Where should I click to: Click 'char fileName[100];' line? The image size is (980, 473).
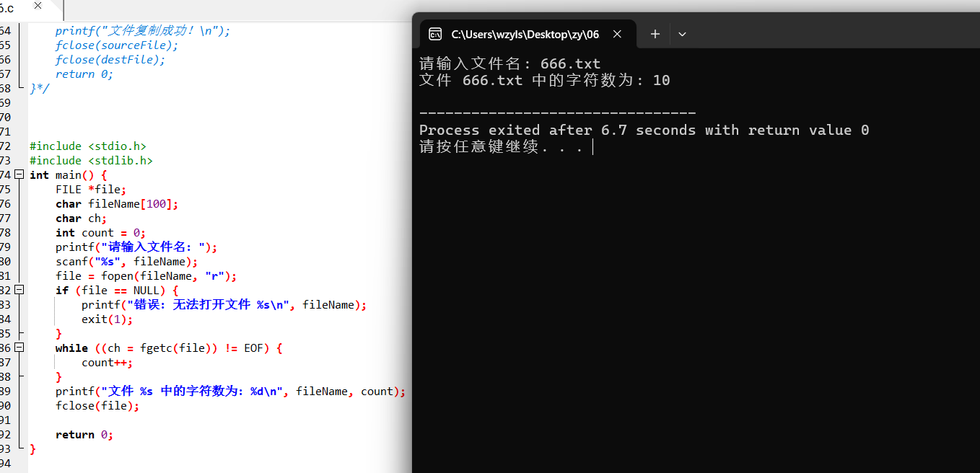coord(117,203)
